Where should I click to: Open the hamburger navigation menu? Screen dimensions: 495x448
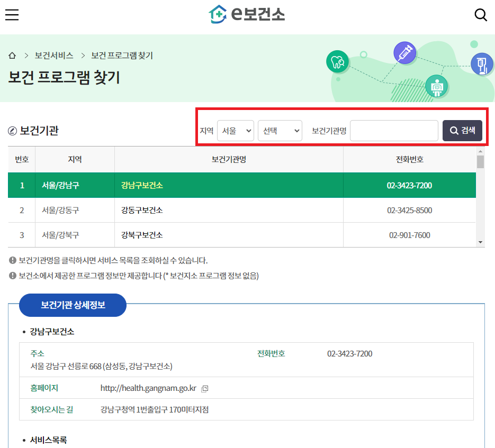[x=12, y=15]
